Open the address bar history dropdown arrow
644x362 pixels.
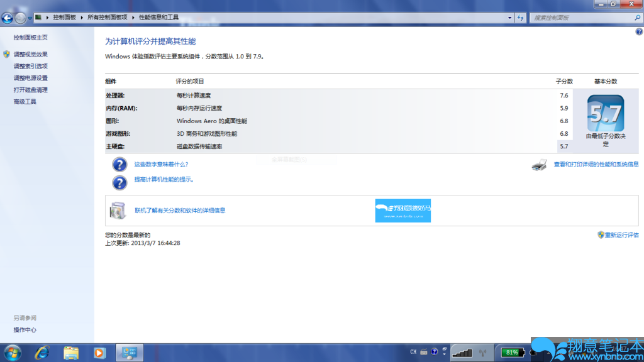tap(508, 18)
